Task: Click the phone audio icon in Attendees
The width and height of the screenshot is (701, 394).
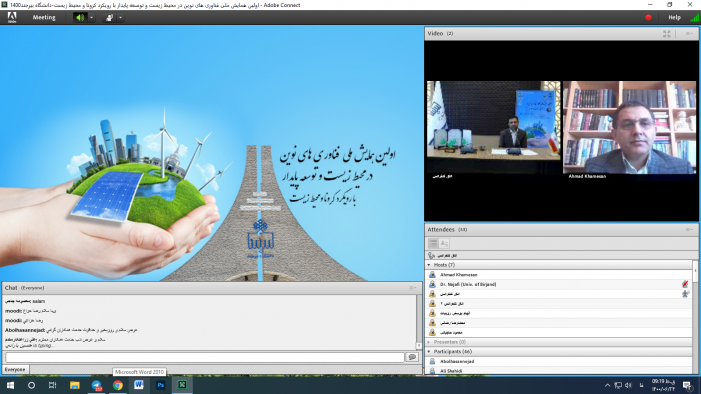Action: click(431, 255)
